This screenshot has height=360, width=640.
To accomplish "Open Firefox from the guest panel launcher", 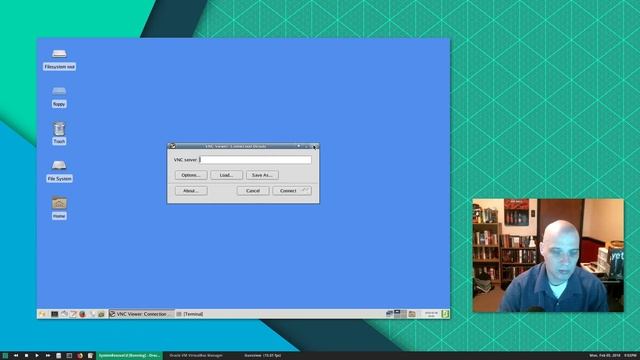I will [x=82, y=314].
